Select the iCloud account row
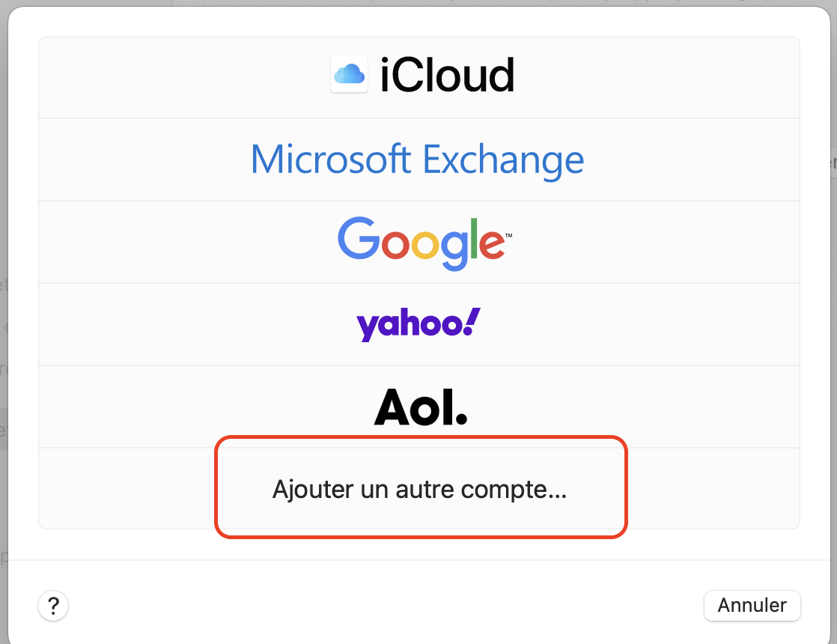 [419, 78]
